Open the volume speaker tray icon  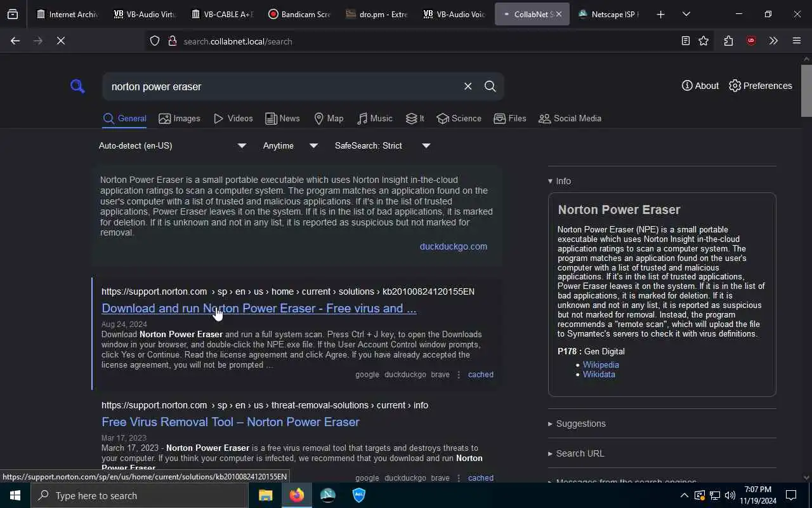pos(730,495)
